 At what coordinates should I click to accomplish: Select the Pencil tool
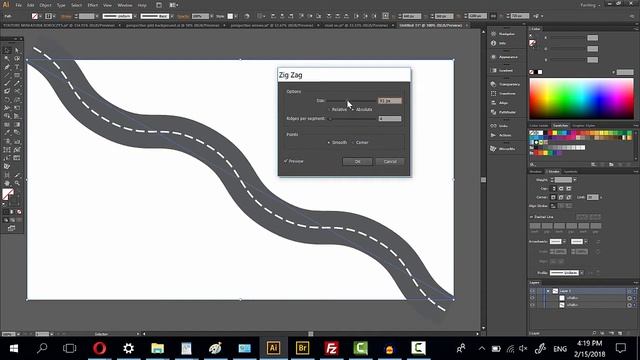17,83
